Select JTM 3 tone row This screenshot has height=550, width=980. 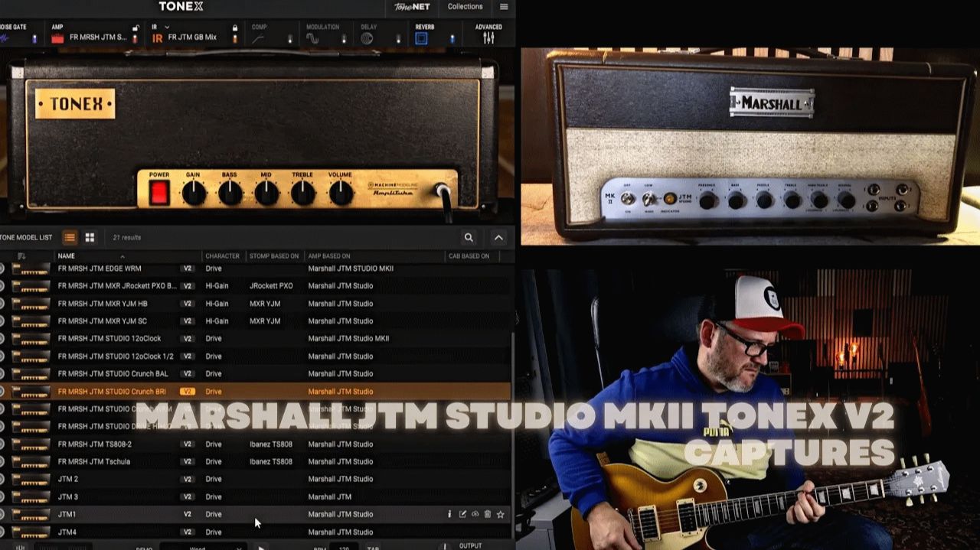click(x=255, y=497)
